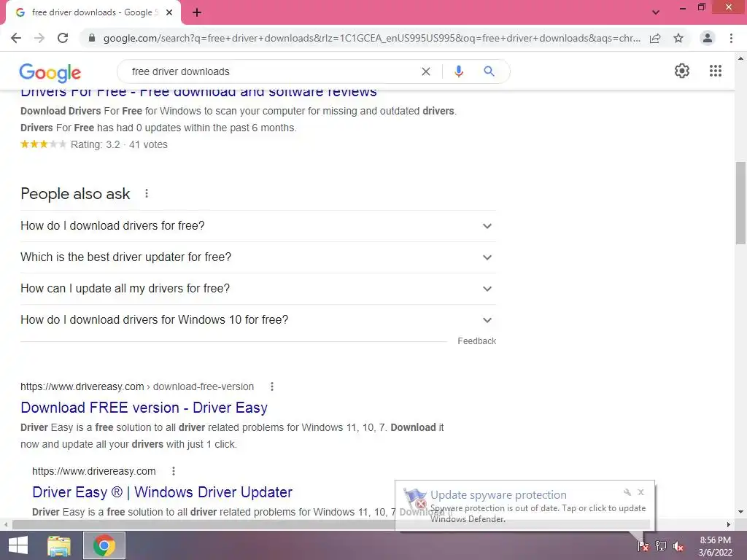Viewport: 747px width, 560px height.
Task: Select the free driver downloads tab
Action: point(93,12)
